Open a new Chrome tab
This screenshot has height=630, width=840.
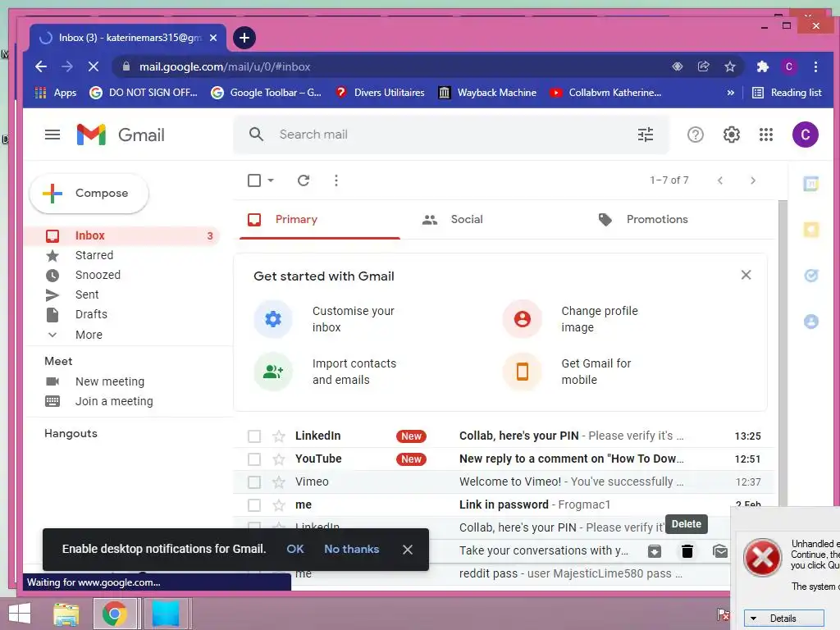click(244, 38)
